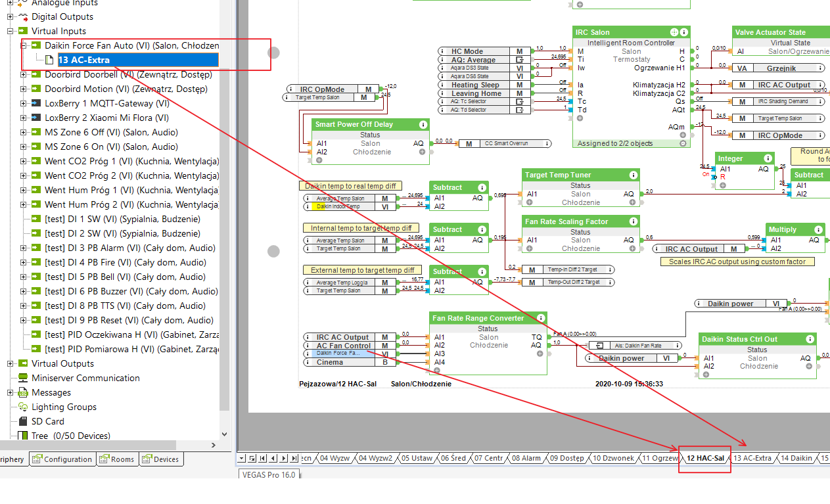
Task: Click info icon on Integer block
Action: (x=768, y=158)
